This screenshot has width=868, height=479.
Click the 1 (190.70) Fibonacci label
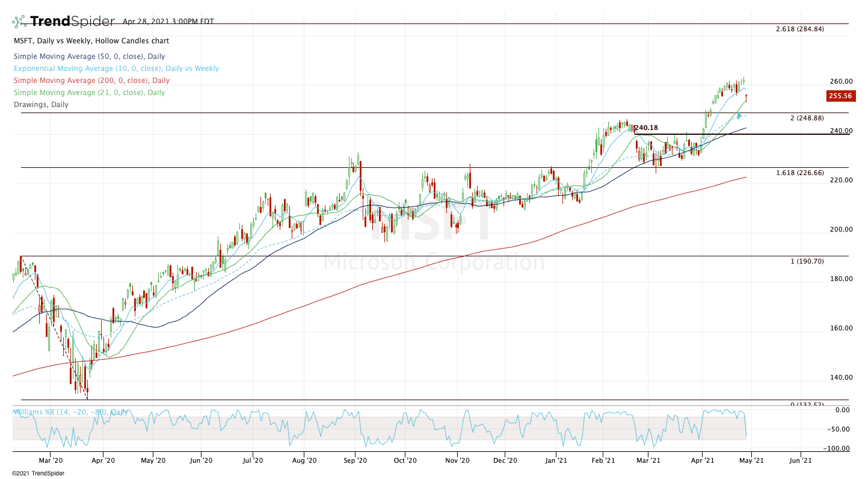pyautogui.click(x=807, y=261)
